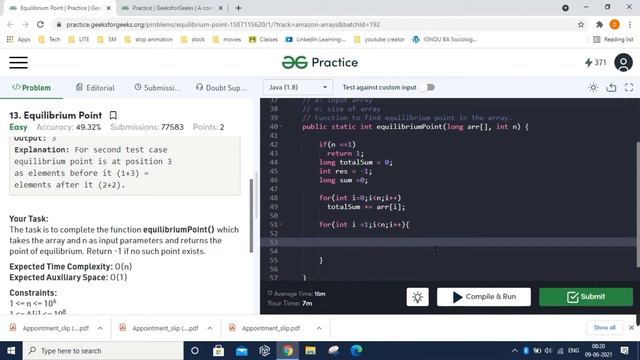
Task: Close the downloads bar
Action: point(631,327)
